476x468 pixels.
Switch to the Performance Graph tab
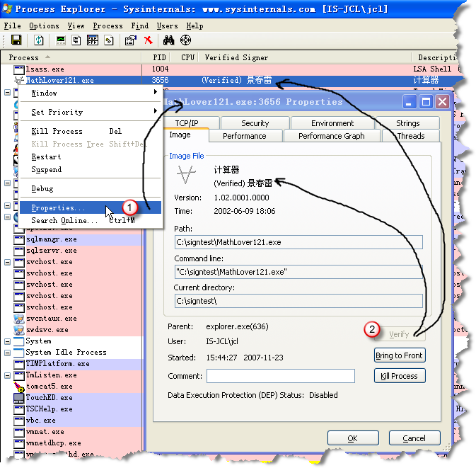click(332, 136)
